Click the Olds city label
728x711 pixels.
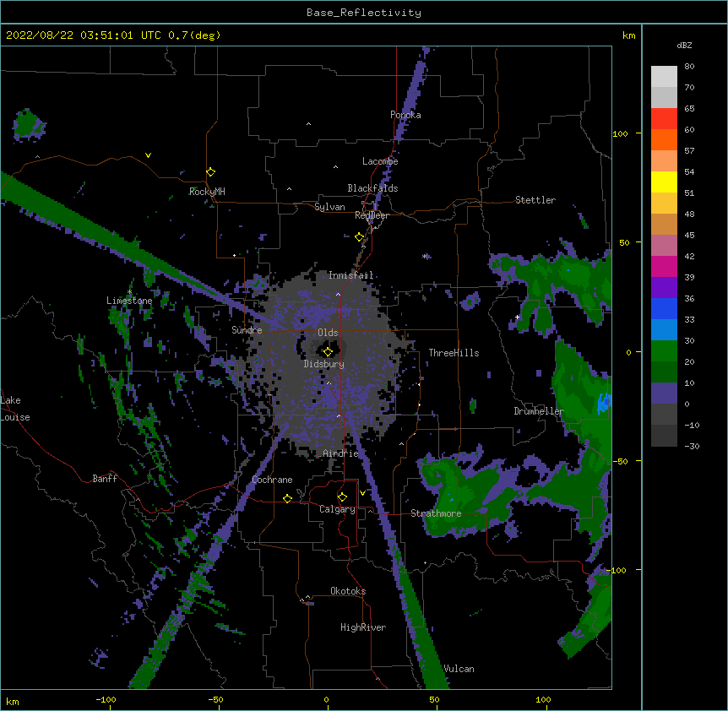[x=328, y=333]
